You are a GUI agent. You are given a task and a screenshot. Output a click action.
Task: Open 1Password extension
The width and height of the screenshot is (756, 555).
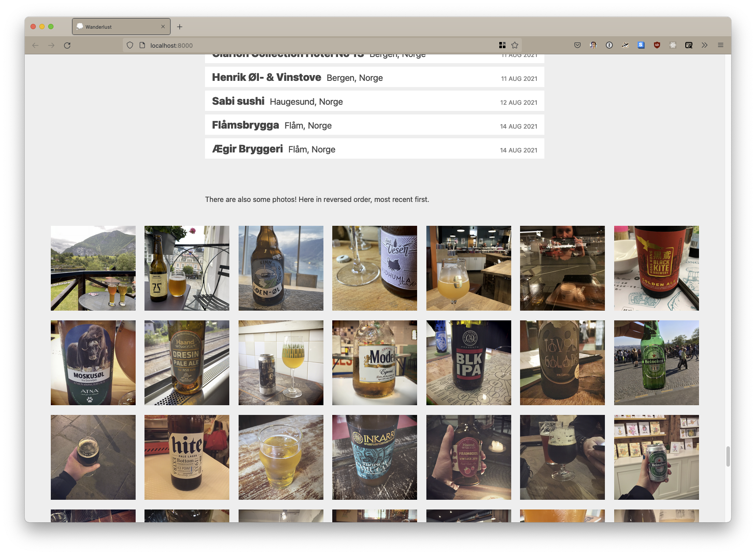[x=609, y=45]
